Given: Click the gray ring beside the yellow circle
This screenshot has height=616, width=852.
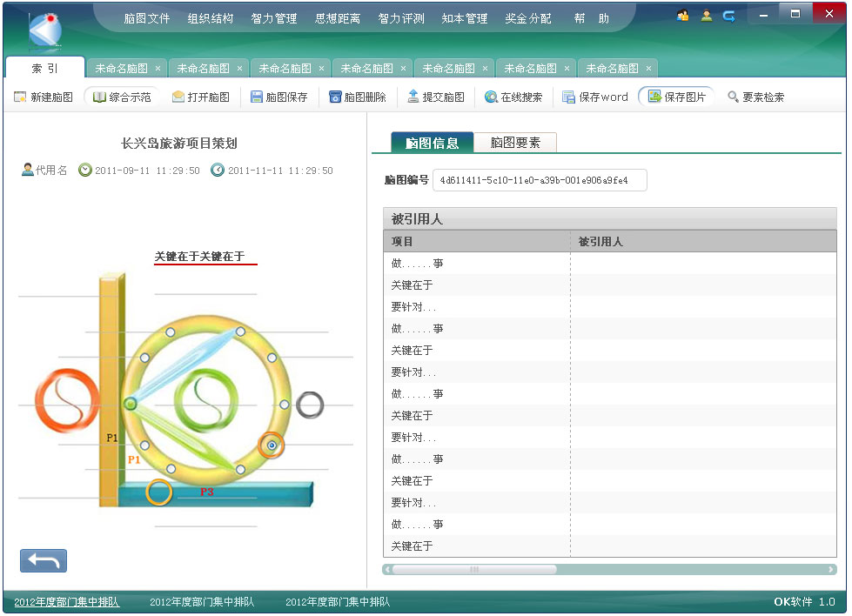Looking at the screenshot, I should 310,405.
